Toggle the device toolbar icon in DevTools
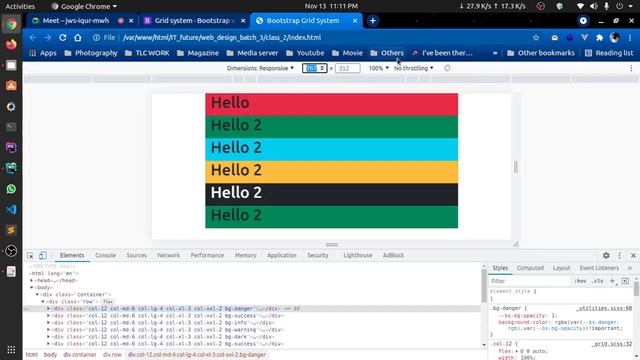The width and height of the screenshot is (640, 360). (x=42, y=256)
